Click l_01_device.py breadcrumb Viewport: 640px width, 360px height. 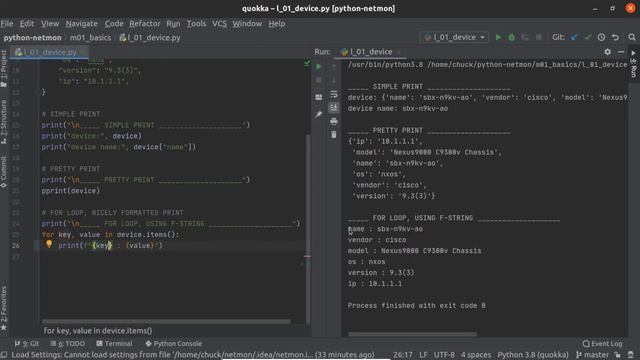150,38
